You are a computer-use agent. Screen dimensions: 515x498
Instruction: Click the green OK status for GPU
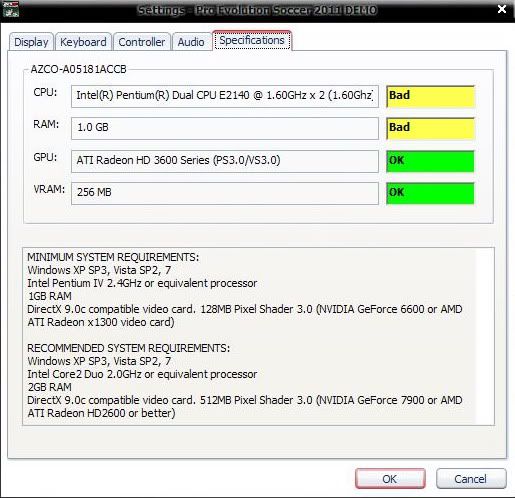click(430, 161)
